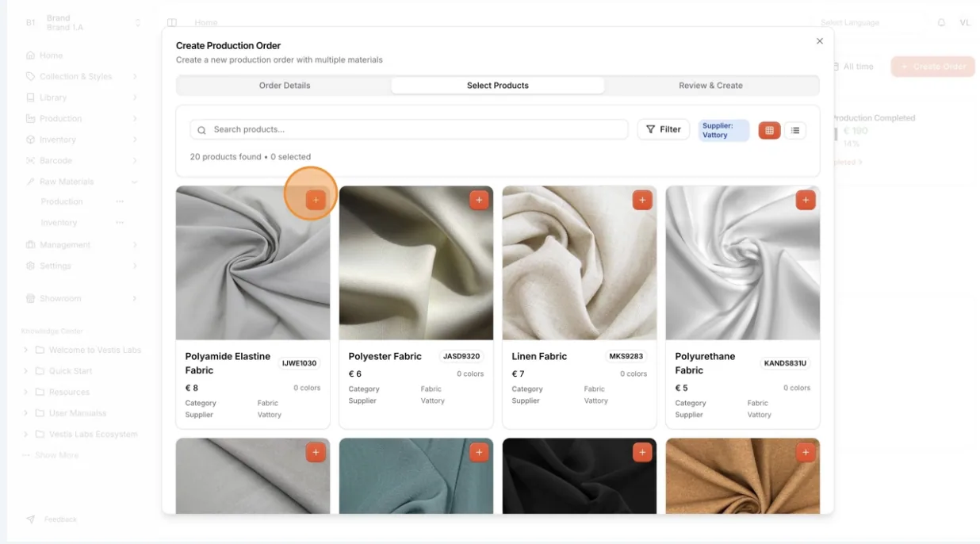The image size is (980, 544).
Task: Expand the Management sidebar section
Action: pyautogui.click(x=82, y=245)
